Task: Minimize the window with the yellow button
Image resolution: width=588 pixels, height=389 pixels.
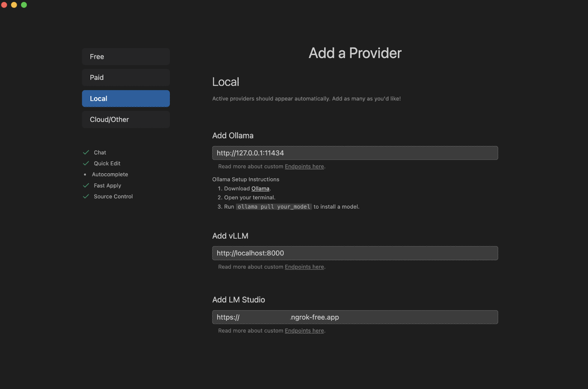Action: [14, 5]
